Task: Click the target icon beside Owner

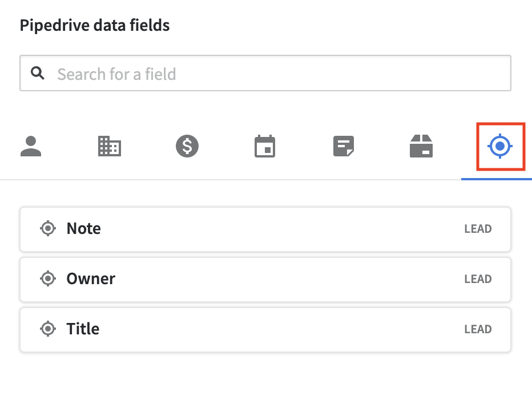Action: [x=49, y=279]
